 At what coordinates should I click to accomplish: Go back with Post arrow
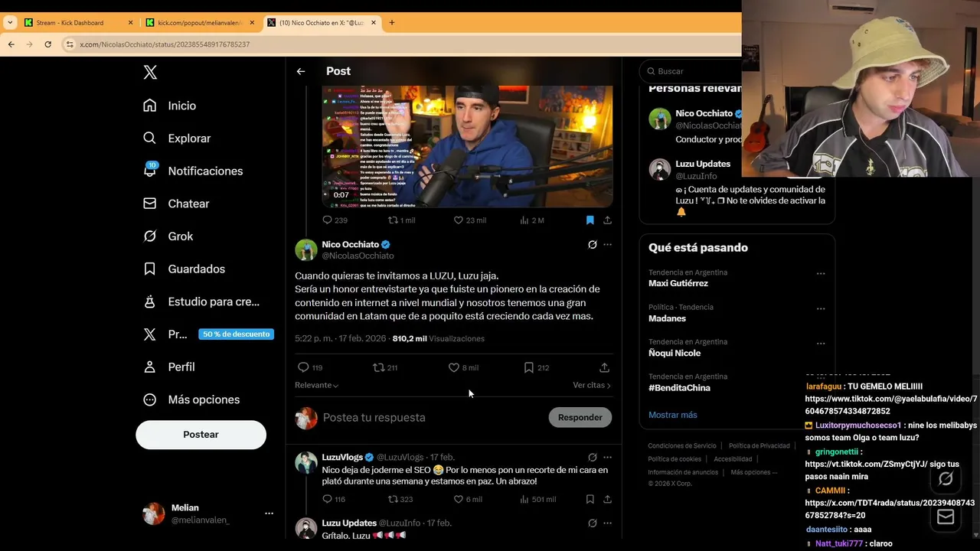(301, 71)
